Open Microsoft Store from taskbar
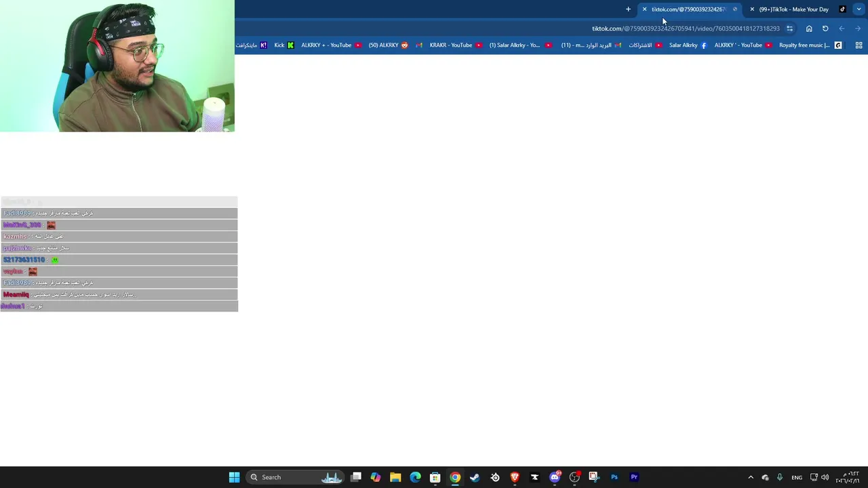This screenshot has height=488, width=868. 435,477
